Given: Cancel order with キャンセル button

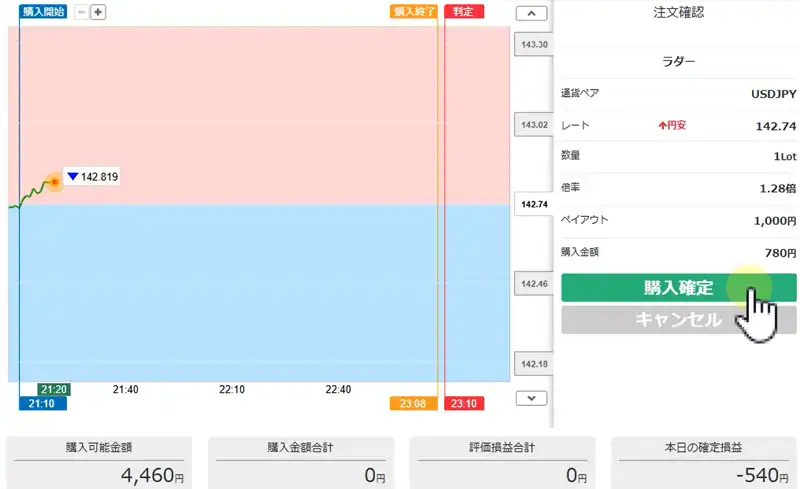Looking at the screenshot, I should point(679,320).
